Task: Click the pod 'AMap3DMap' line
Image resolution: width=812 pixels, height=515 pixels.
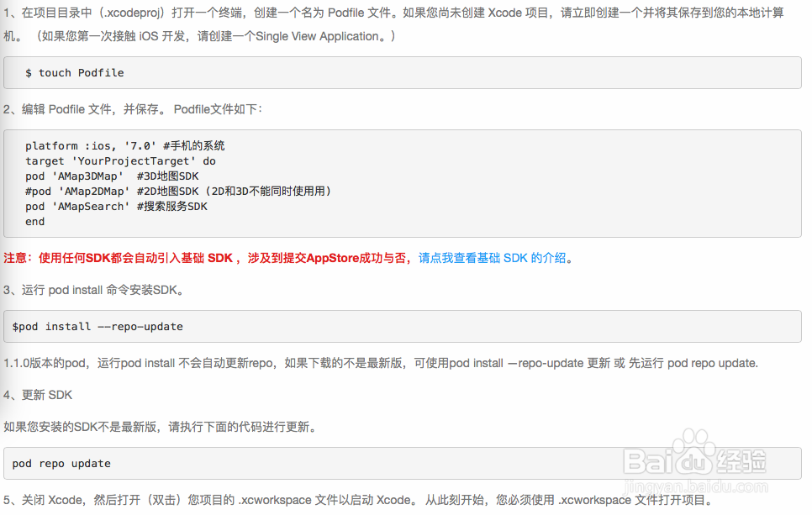Action: click(109, 176)
